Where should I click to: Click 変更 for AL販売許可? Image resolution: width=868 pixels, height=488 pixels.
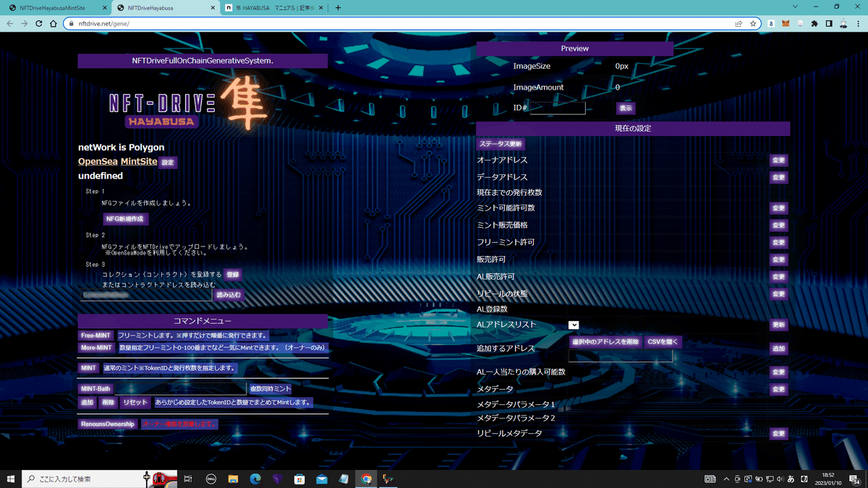pyautogui.click(x=778, y=277)
